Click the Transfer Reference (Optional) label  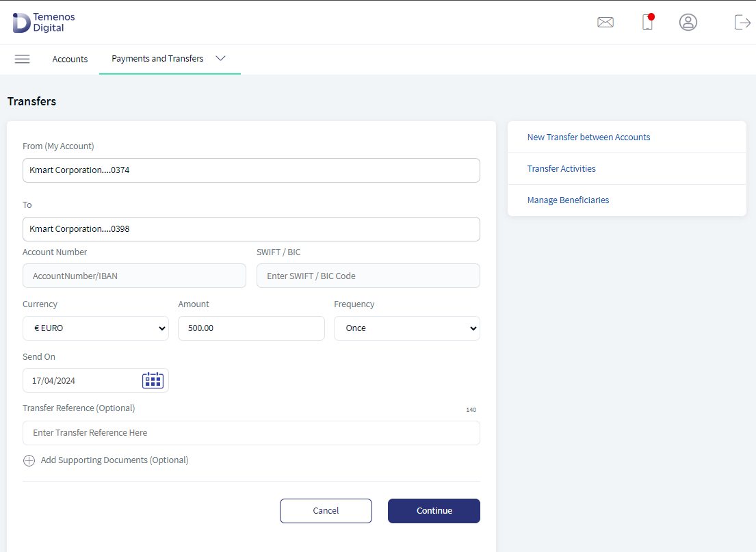coord(79,408)
